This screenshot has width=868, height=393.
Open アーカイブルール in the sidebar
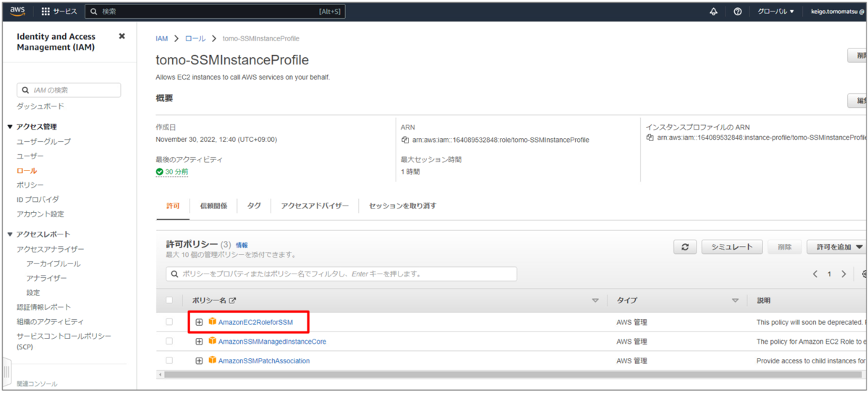53,263
